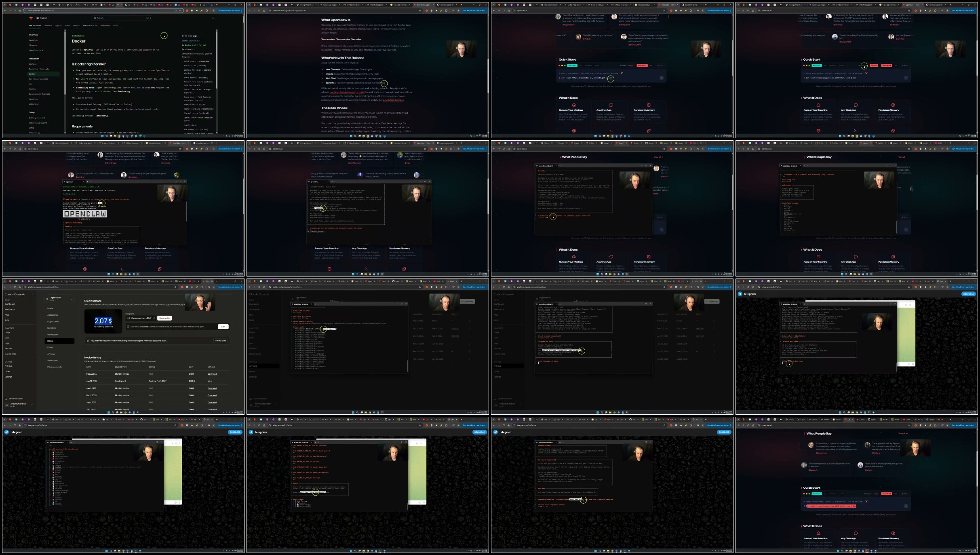Viewport: 980px width, 555px height.
Task: View the Jan 31, 2026 credit grant
Action: click(x=210, y=381)
